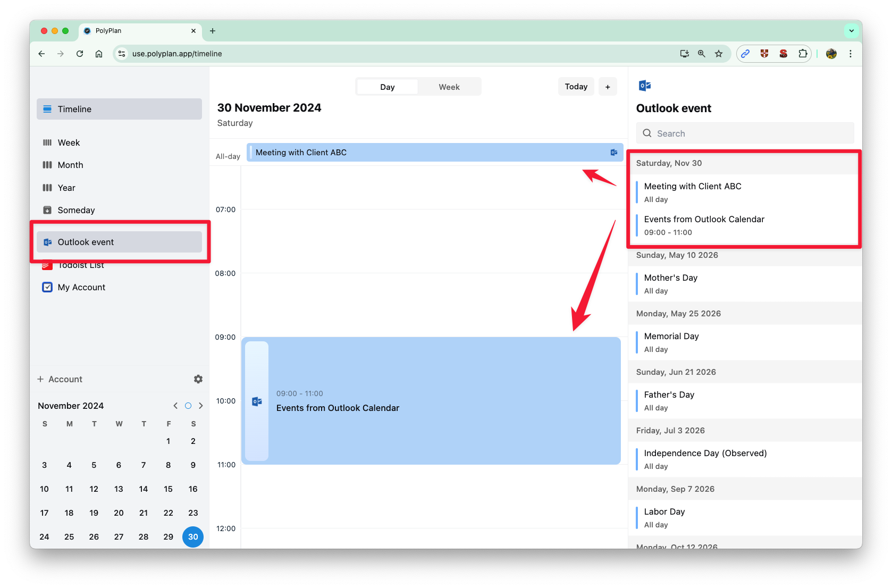Open the Month view in the sidebar

point(70,165)
